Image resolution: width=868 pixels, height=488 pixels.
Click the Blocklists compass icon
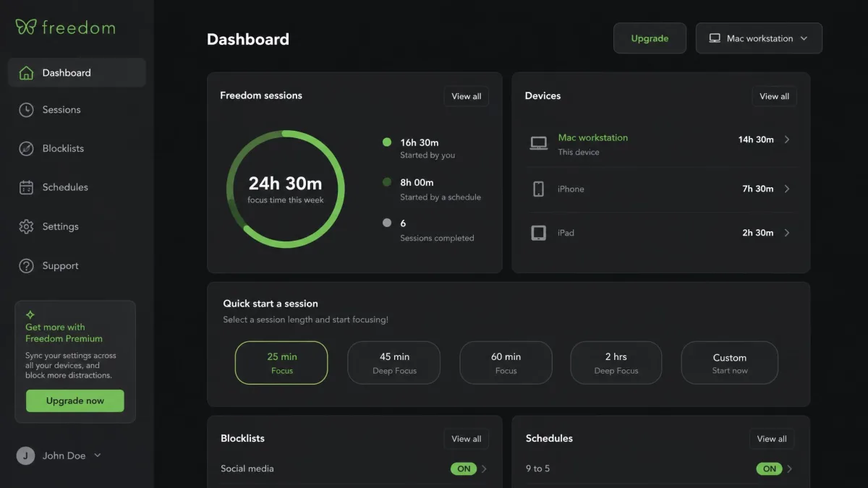26,148
